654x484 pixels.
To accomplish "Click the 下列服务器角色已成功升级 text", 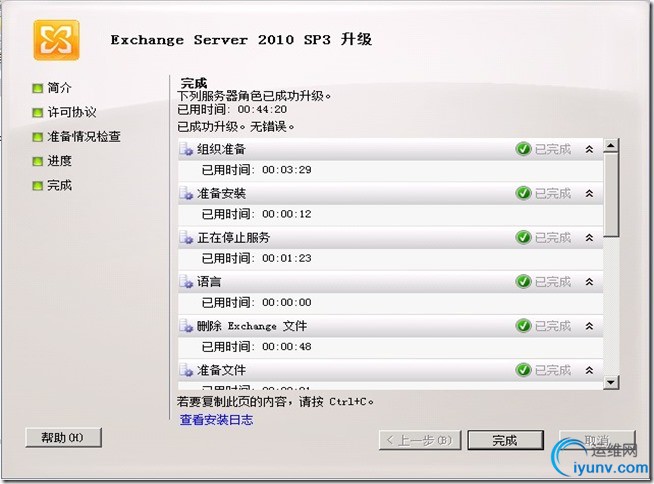I will [254, 96].
